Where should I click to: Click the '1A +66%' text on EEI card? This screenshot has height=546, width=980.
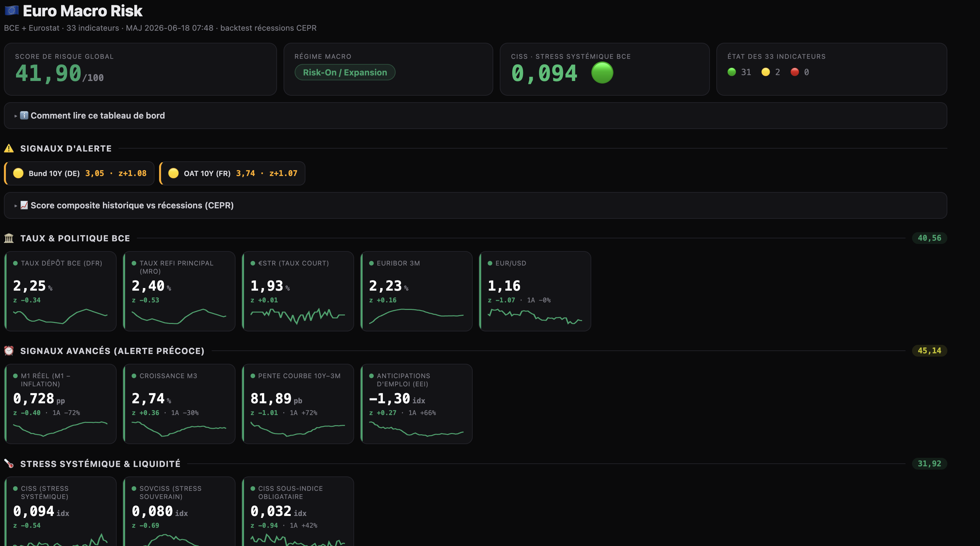pos(422,412)
